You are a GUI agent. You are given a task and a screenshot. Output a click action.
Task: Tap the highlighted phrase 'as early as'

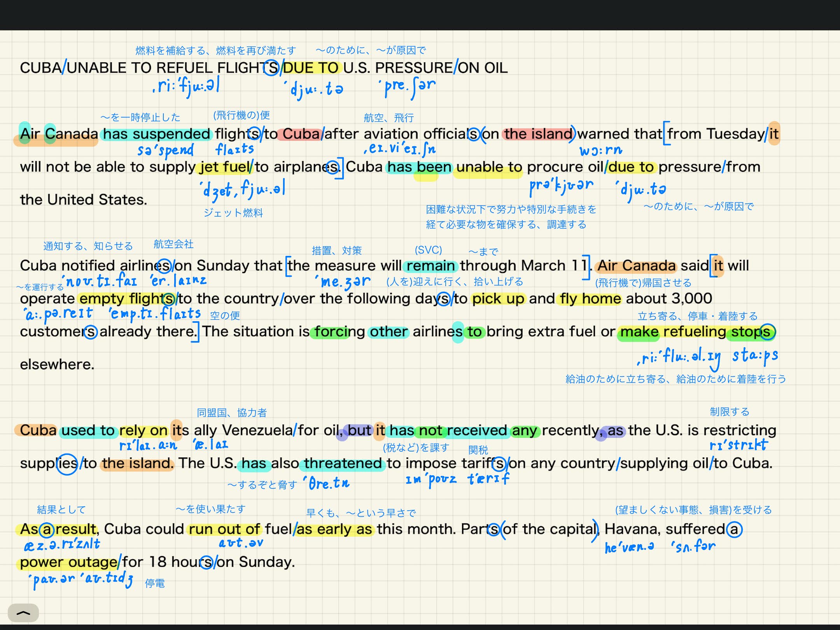point(334,529)
